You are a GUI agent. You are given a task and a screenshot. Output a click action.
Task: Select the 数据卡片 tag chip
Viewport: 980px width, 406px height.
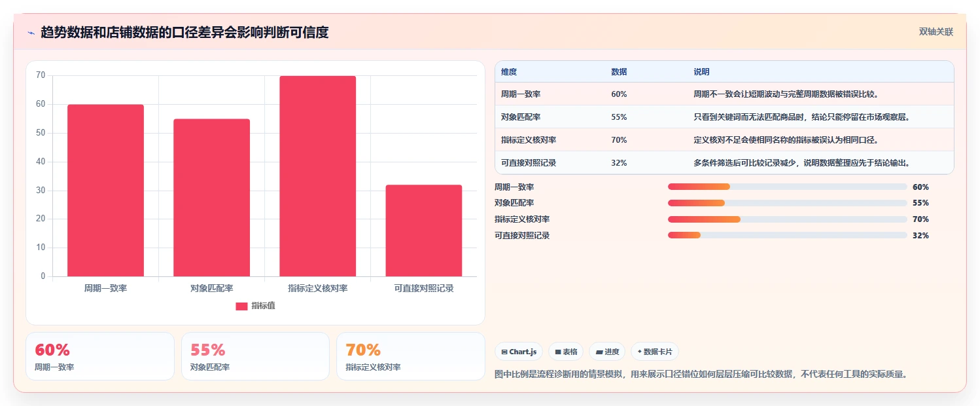[x=655, y=352]
